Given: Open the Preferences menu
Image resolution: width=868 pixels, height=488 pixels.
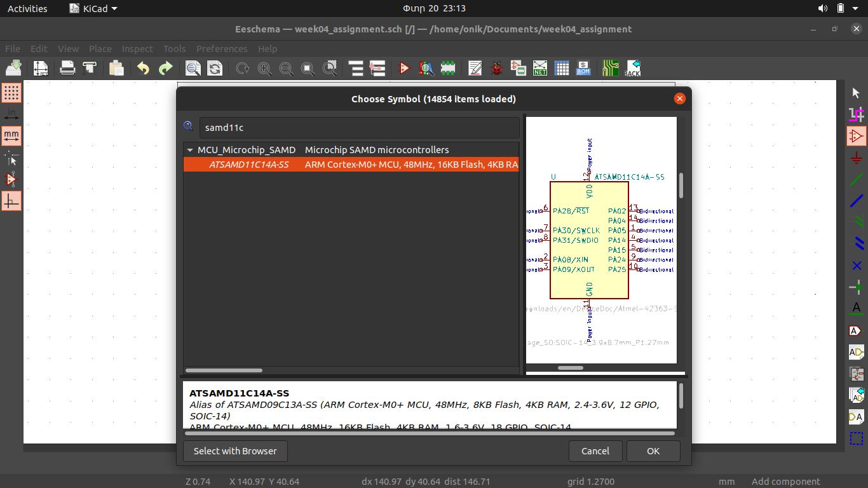Looking at the screenshot, I should click(x=222, y=48).
